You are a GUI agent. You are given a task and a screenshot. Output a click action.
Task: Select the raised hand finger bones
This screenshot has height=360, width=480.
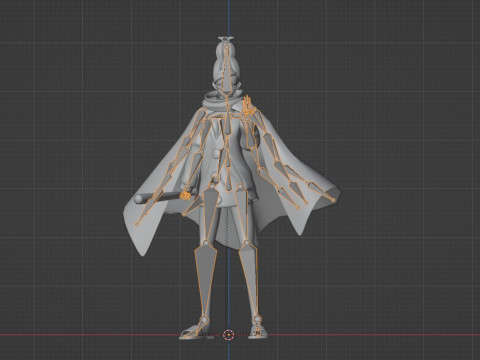(x=248, y=105)
